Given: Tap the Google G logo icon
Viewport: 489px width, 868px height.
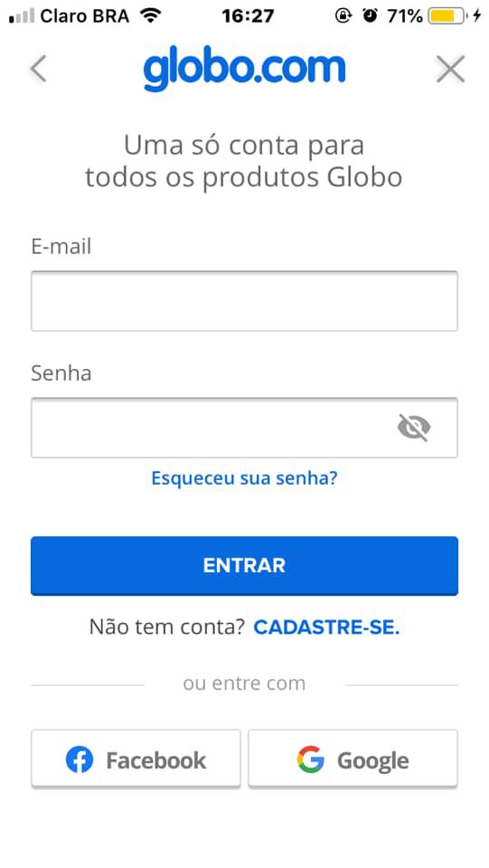Looking at the screenshot, I should (310, 759).
